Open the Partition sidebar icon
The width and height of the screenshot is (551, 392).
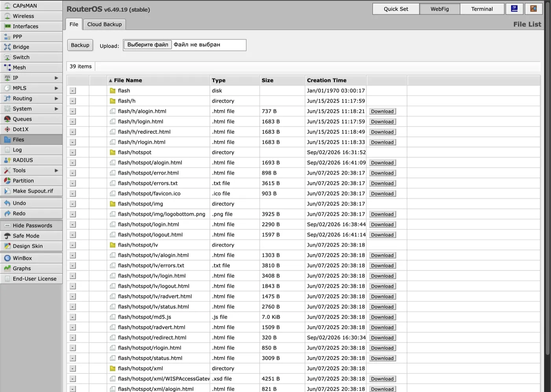coord(7,181)
